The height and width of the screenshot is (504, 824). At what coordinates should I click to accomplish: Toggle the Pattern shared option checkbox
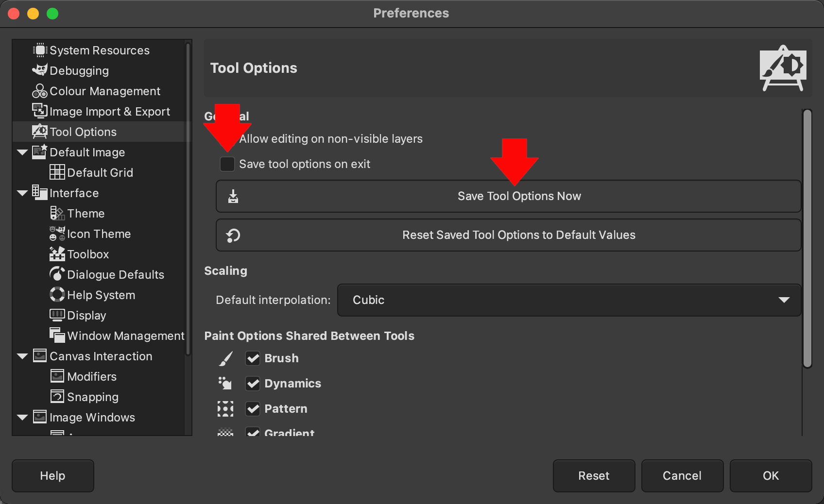click(x=253, y=409)
